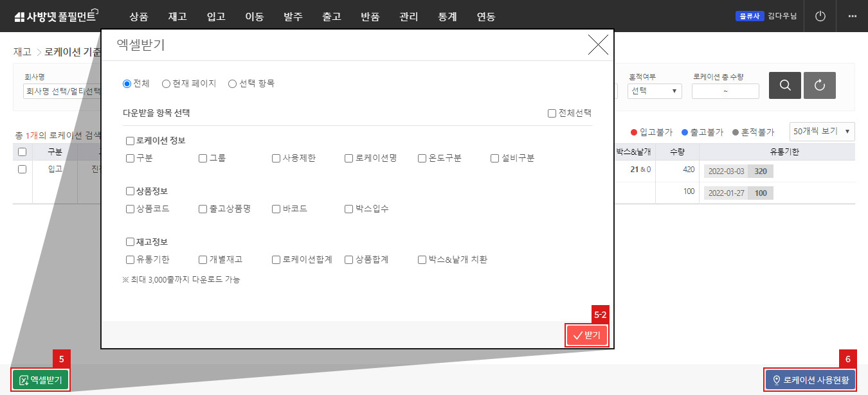Screen dimensions: 868x395
Task: Open the 50개씩 보기 dropdown
Action: click(x=820, y=131)
